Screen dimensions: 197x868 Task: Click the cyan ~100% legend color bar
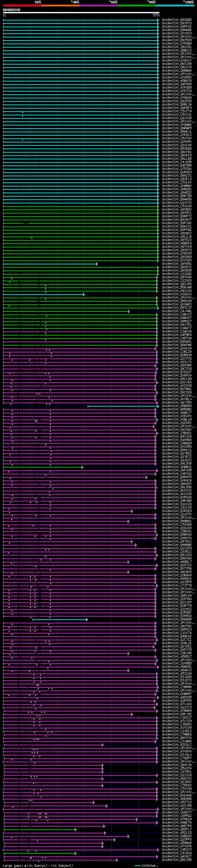175,6
